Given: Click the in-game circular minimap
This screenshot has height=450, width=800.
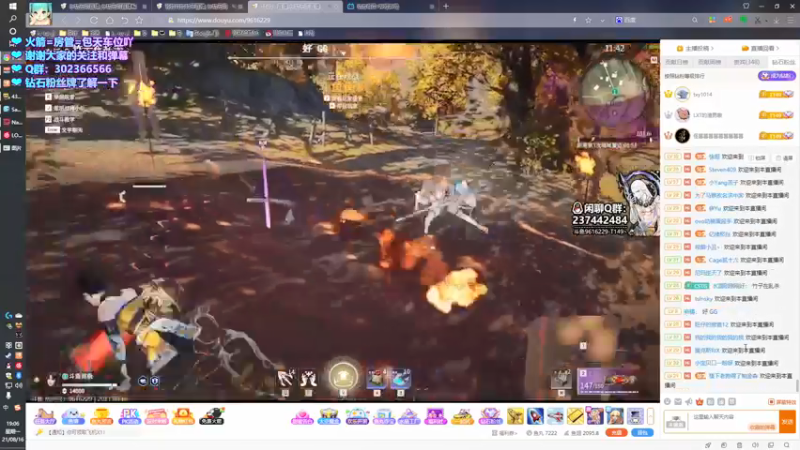Looking at the screenshot, I should coord(615,90).
